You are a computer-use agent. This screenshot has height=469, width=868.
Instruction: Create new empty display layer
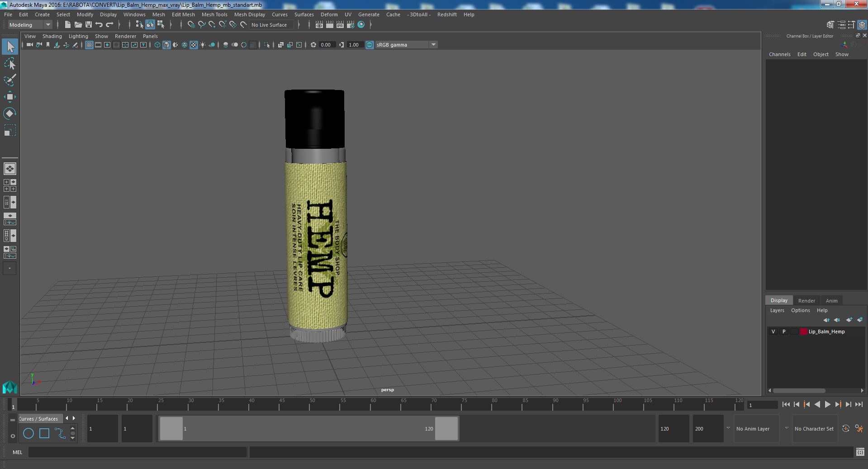coord(849,320)
